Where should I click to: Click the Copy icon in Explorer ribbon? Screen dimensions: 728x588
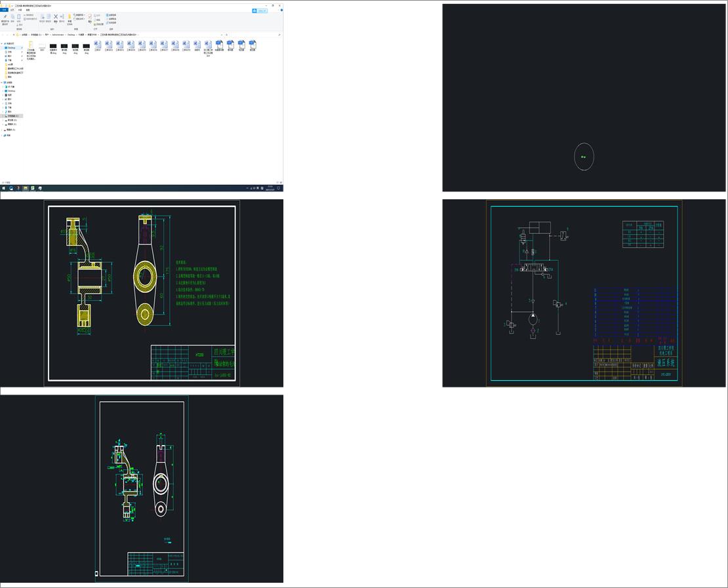12,17
